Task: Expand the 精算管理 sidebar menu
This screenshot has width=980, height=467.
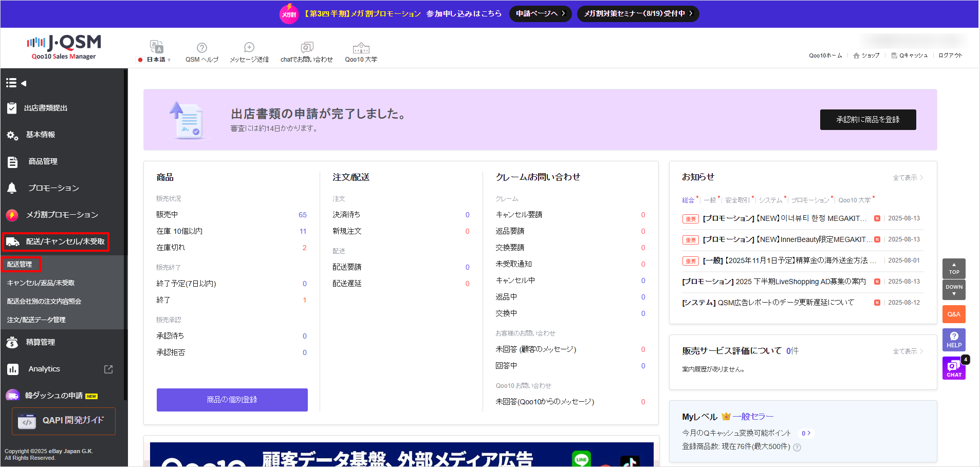Action: 41,342
